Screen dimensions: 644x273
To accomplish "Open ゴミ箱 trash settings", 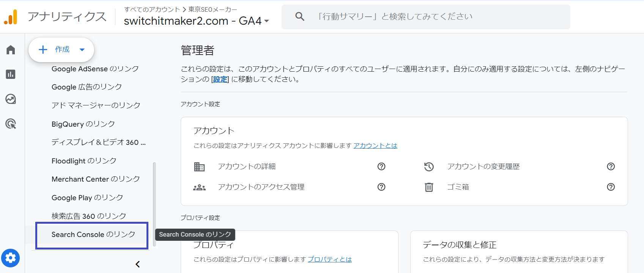I will (458, 187).
